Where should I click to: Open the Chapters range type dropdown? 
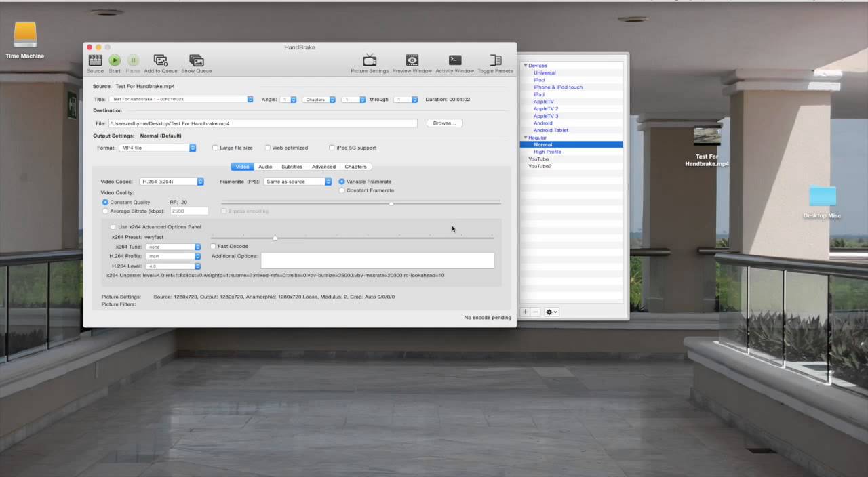tap(319, 100)
